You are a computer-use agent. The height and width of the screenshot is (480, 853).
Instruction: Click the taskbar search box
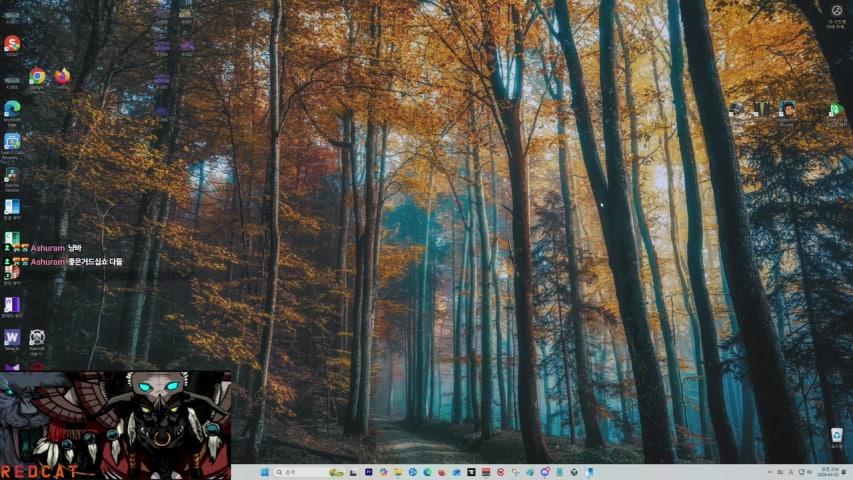coord(300,472)
